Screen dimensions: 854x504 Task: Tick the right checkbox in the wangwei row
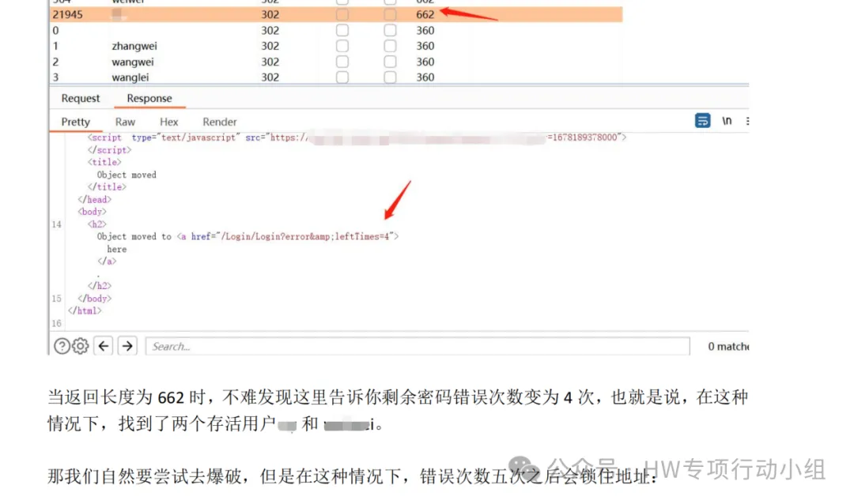pyautogui.click(x=390, y=62)
